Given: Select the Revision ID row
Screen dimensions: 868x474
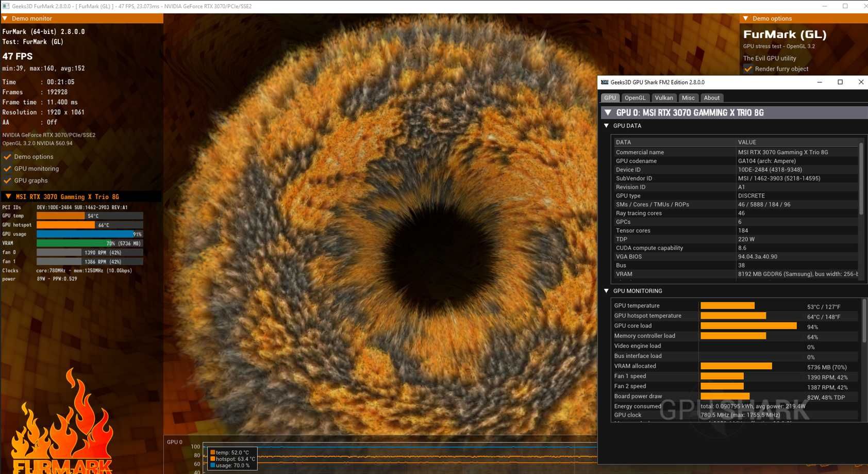Looking at the screenshot, I should [736, 187].
